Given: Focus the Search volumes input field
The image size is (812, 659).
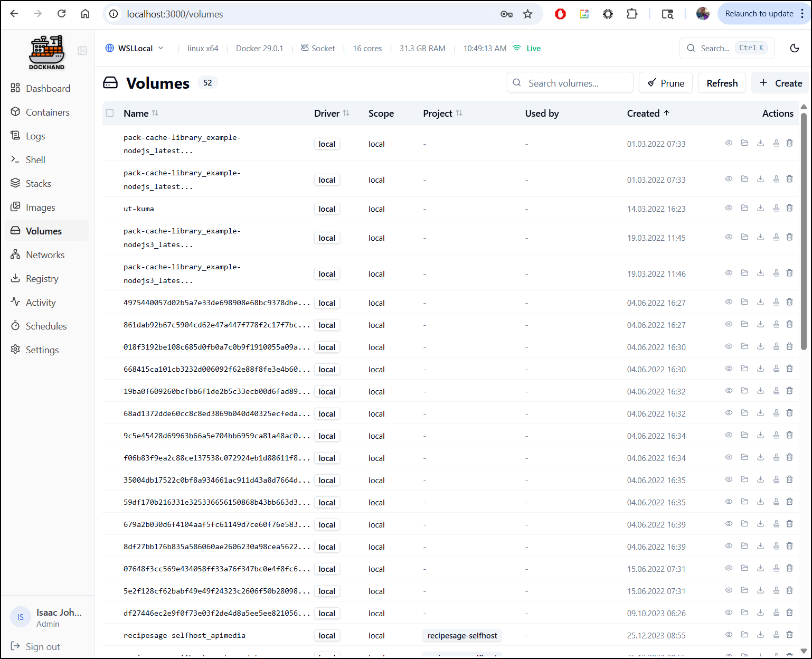Looking at the screenshot, I should [x=570, y=83].
